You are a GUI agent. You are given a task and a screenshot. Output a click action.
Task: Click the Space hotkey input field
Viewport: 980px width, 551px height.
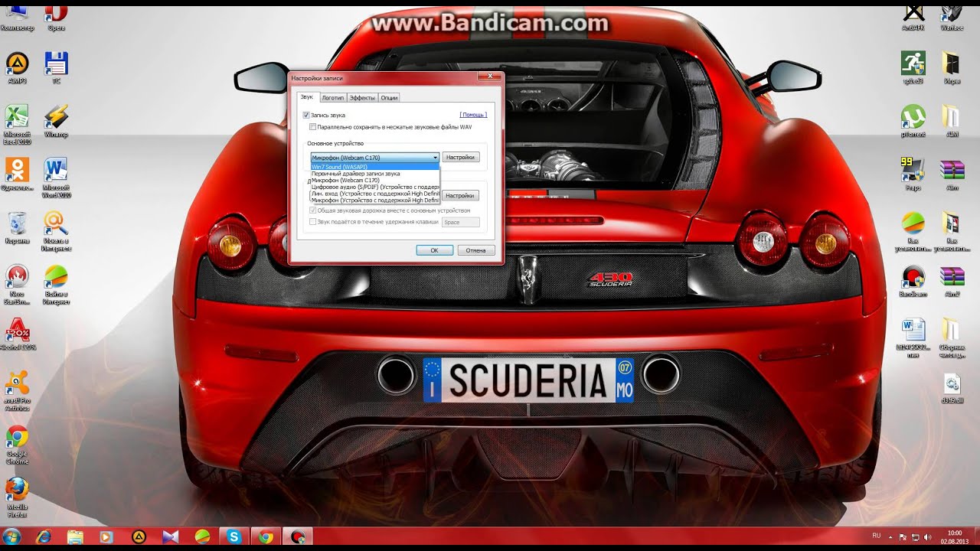click(461, 222)
